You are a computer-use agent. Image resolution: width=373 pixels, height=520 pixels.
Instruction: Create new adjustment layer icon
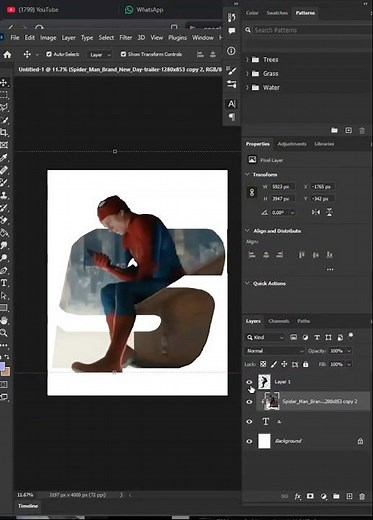click(323, 496)
